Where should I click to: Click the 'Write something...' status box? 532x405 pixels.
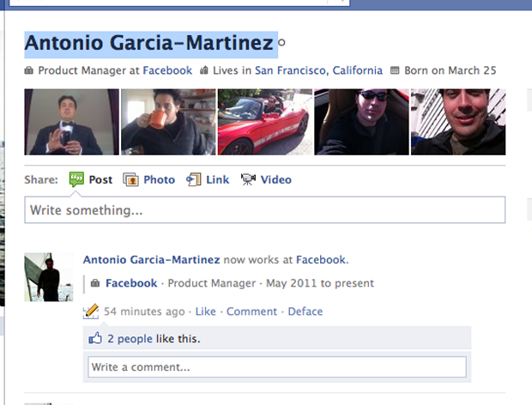click(264, 210)
